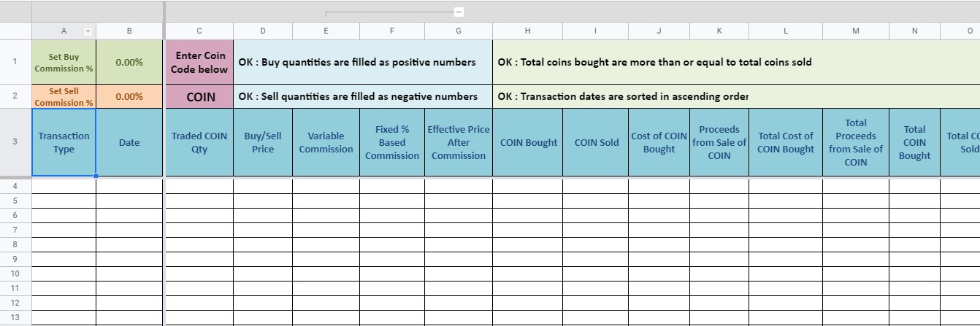Select row 1 header
Screen dimensions: 980x326
(15, 61)
